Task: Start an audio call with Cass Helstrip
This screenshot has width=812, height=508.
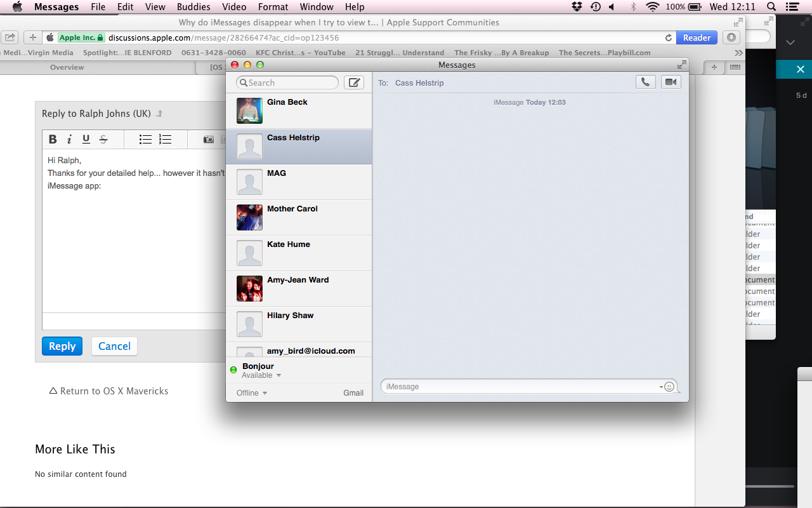Action: click(x=646, y=82)
